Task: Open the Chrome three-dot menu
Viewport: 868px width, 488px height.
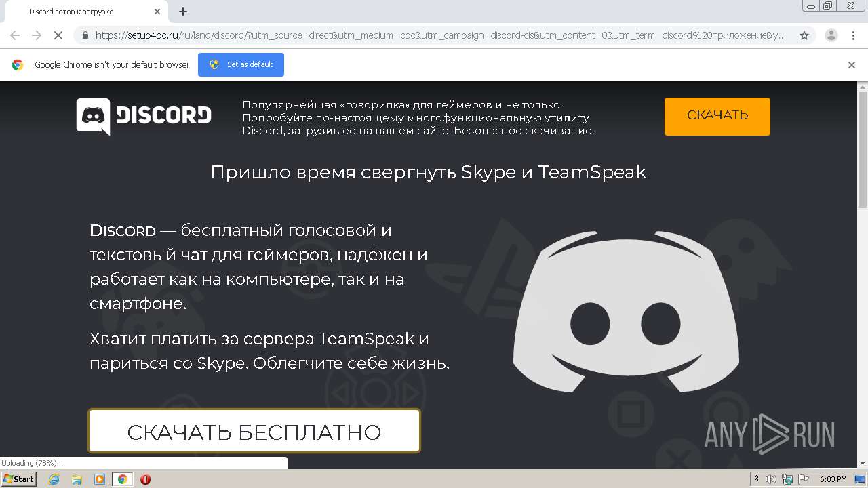Action: pyautogui.click(x=853, y=35)
